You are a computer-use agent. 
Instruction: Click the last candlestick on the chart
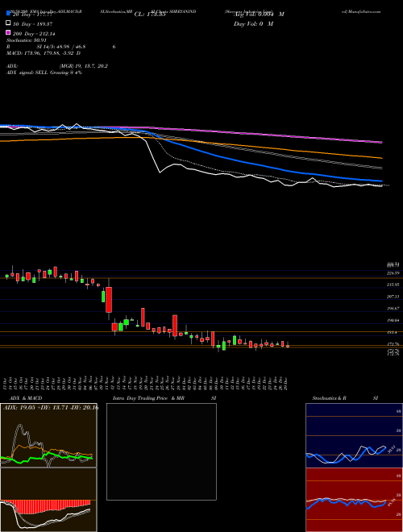pos(288,345)
